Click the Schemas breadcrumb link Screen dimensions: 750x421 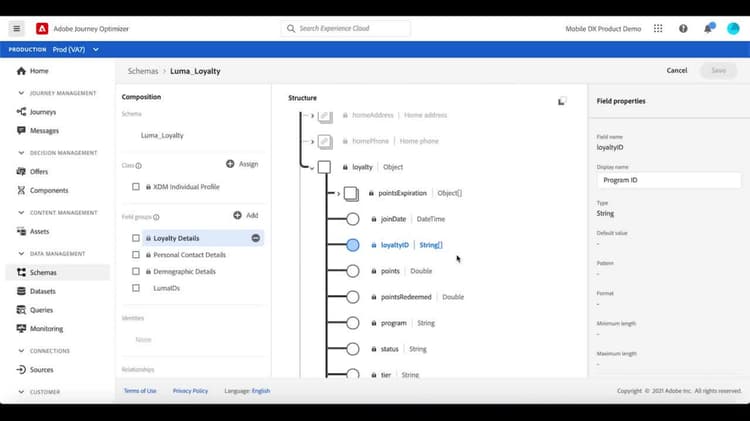point(143,71)
